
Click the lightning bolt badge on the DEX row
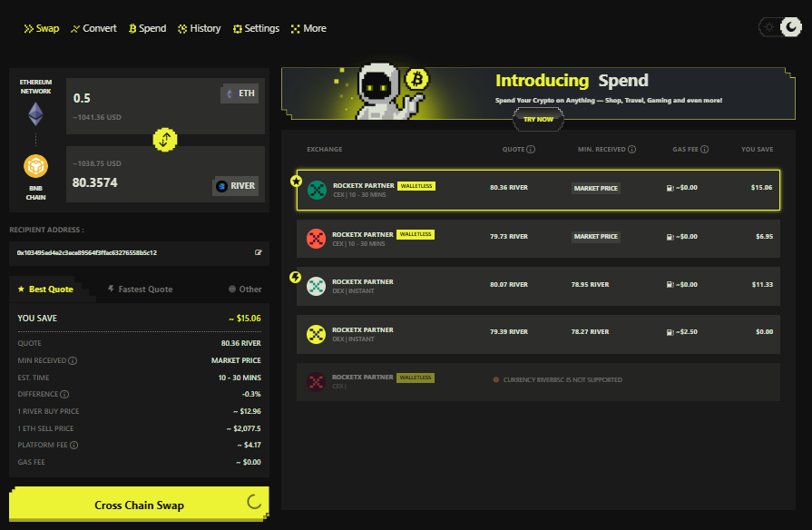coord(295,278)
